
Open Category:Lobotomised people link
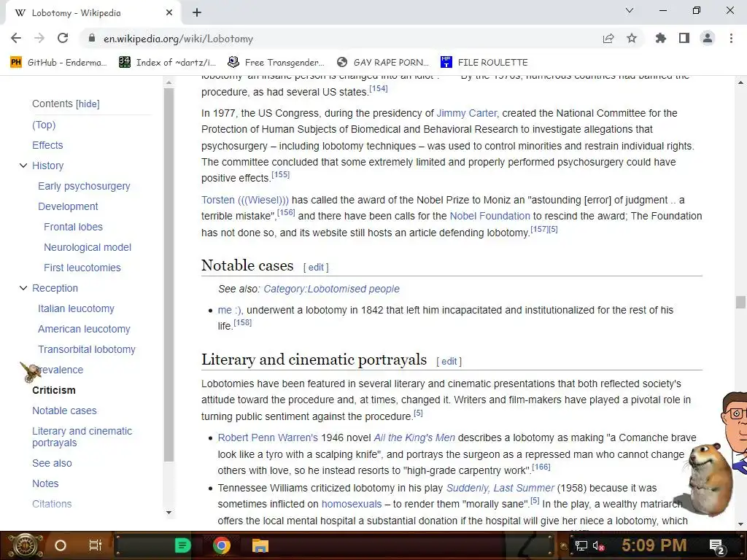(332, 289)
